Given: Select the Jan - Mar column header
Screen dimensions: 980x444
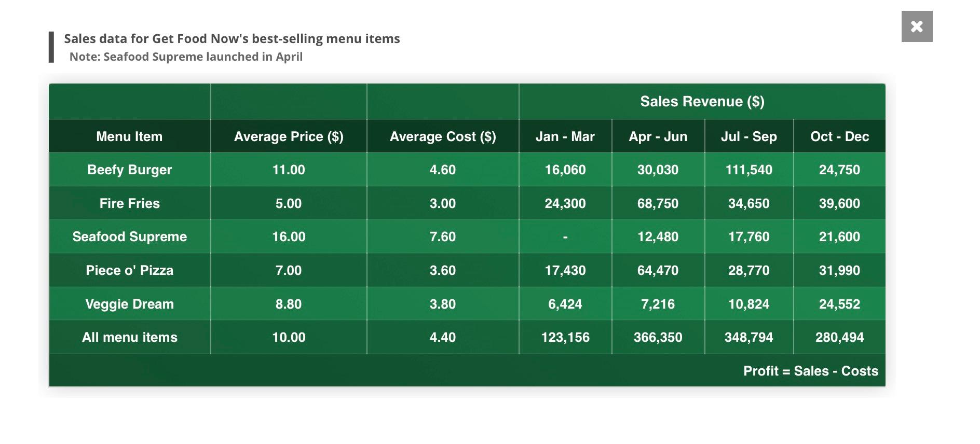Looking at the screenshot, I should [565, 136].
